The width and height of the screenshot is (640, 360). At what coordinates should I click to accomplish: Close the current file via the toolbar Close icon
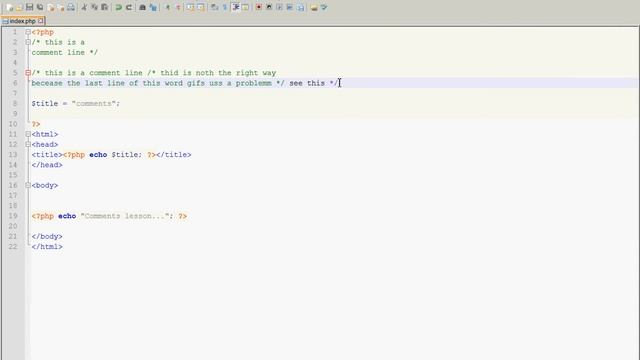pyautogui.click(x=51, y=7)
